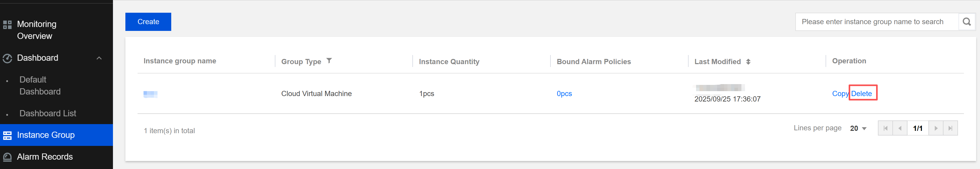Open Dashboard List in sidebar

coord(48,113)
